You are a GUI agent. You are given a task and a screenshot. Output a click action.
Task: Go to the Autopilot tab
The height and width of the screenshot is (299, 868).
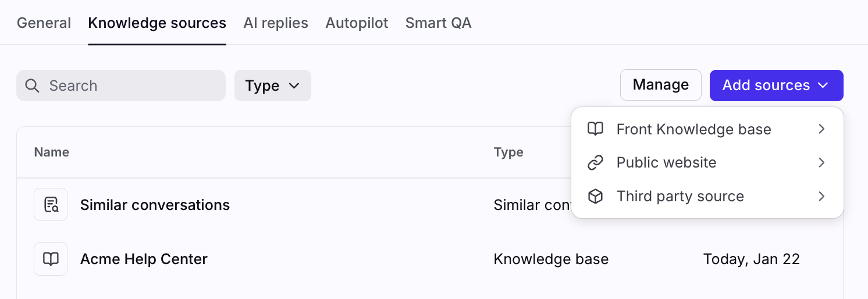tap(357, 23)
